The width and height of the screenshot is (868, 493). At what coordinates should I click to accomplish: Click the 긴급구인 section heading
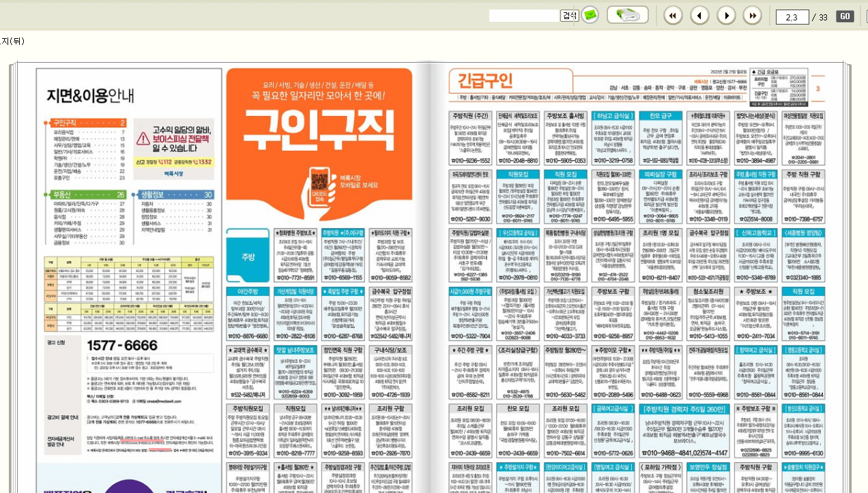tap(487, 81)
